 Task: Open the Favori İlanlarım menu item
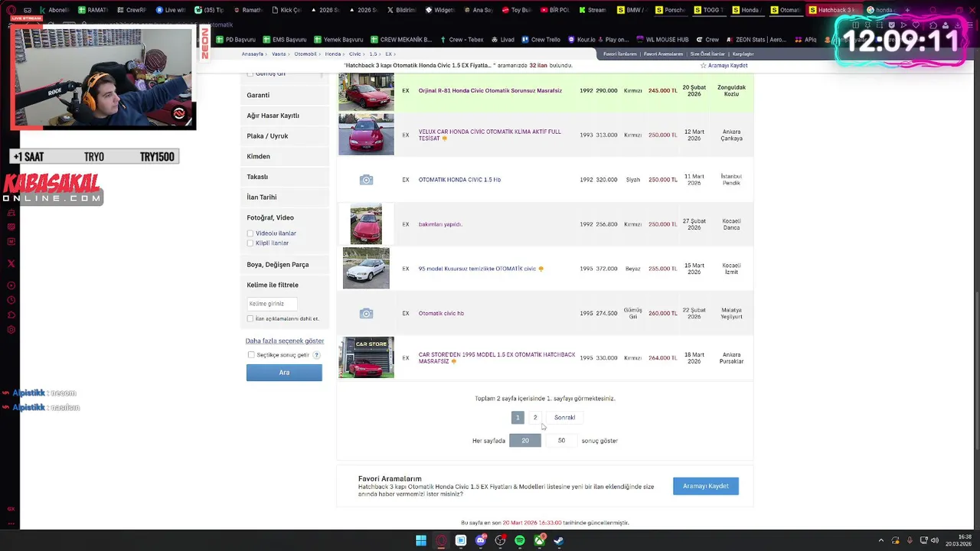click(x=619, y=54)
